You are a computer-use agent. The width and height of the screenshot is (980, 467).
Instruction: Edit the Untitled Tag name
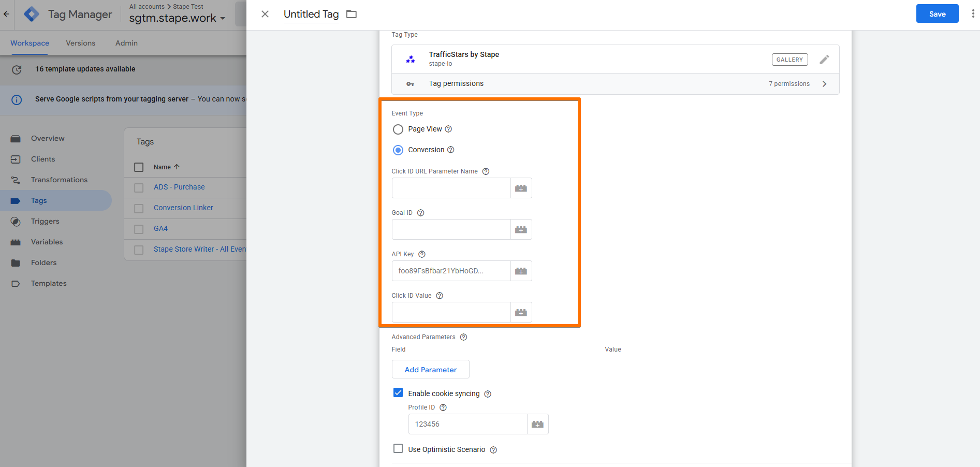coord(311,14)
